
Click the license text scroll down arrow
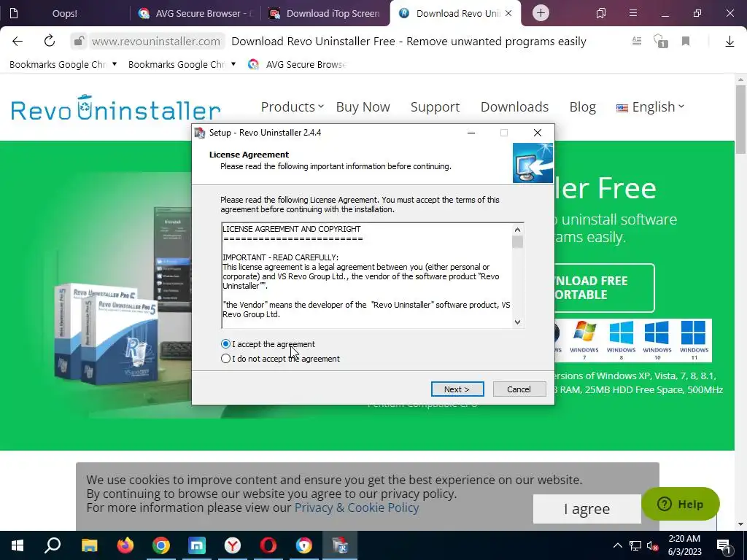click(517, 322)
